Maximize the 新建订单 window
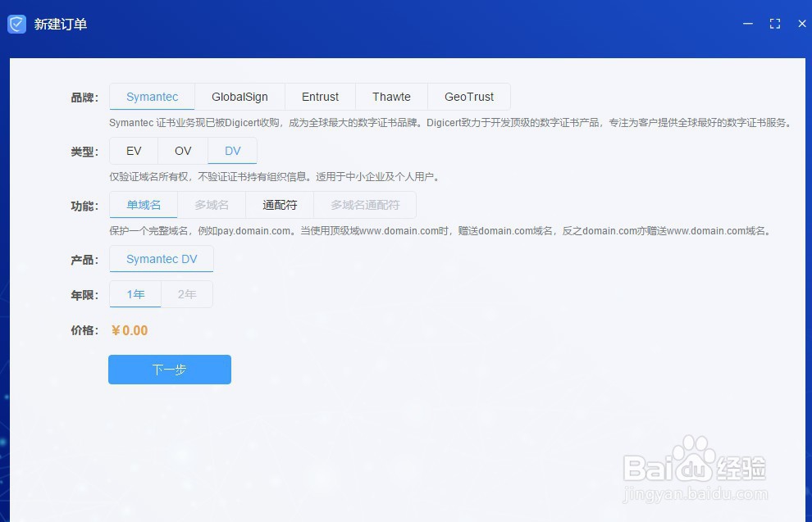 (775, 24)
